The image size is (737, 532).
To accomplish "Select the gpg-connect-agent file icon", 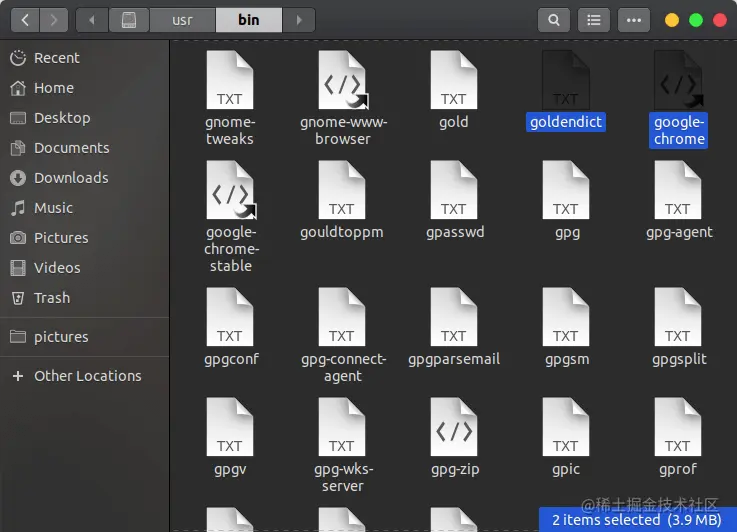I will [x=342, y=317].
